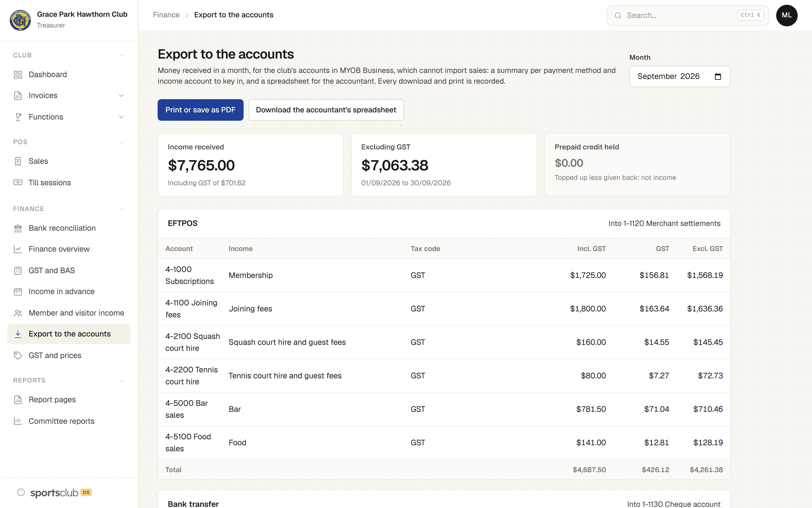The image size is (812, 508).
Task: Click the September 2026 month input
Action: (679, 77)
